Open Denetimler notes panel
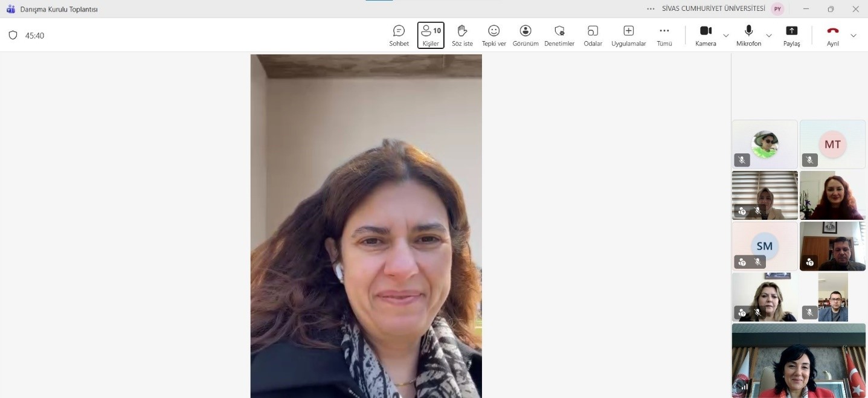This screenshot has width=868, height=398. point(559,35)
